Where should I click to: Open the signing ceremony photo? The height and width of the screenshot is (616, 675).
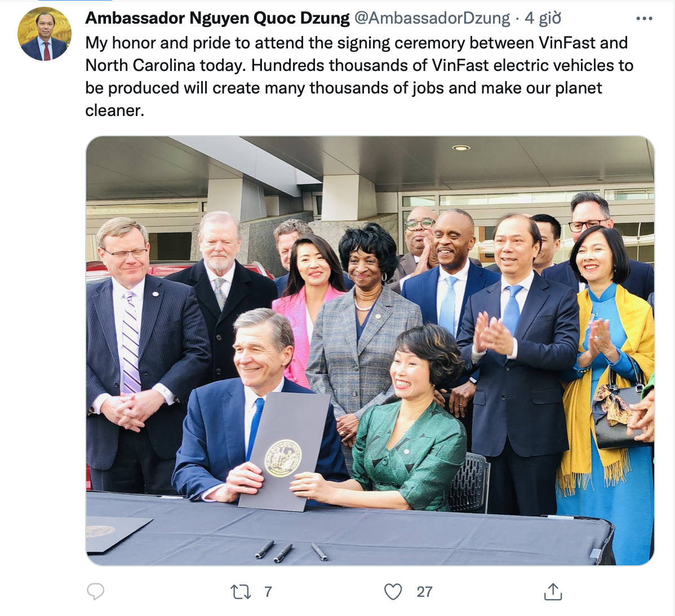coord(370,351)
